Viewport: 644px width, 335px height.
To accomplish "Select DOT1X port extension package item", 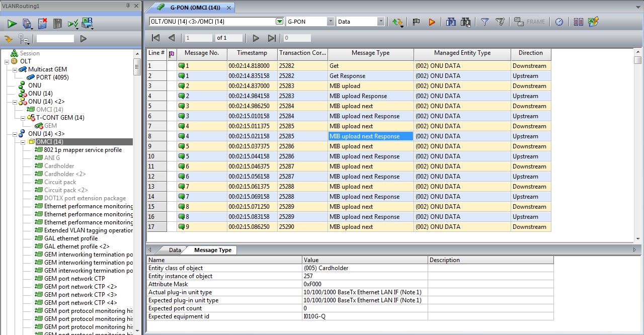I will 85,198.
